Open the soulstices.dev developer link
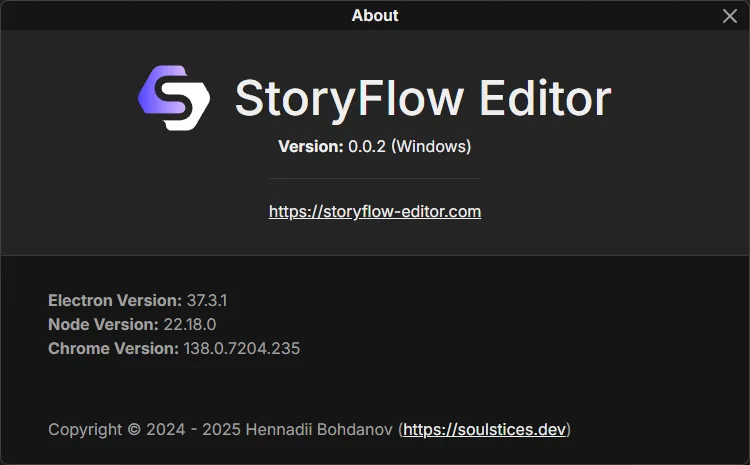 pyautogui.click(x=485, y=429)
